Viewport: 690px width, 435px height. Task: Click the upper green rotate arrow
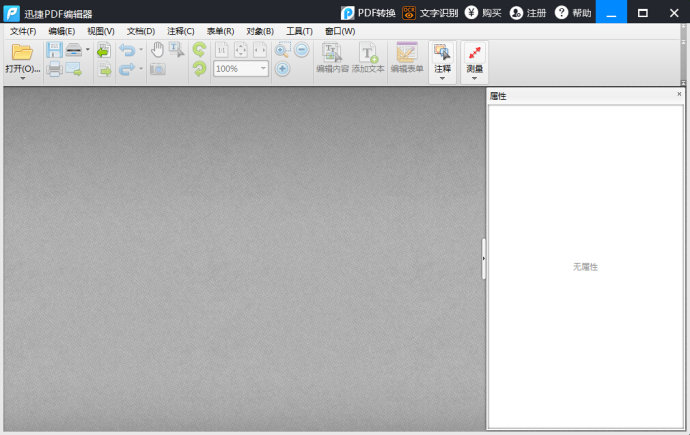pyautogui.click(x=199, y=50)
